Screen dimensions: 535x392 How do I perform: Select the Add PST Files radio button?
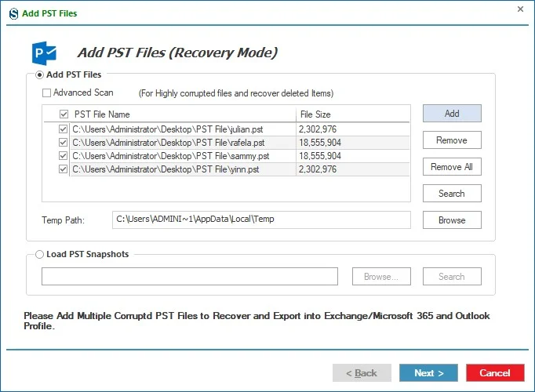point(39,74)
